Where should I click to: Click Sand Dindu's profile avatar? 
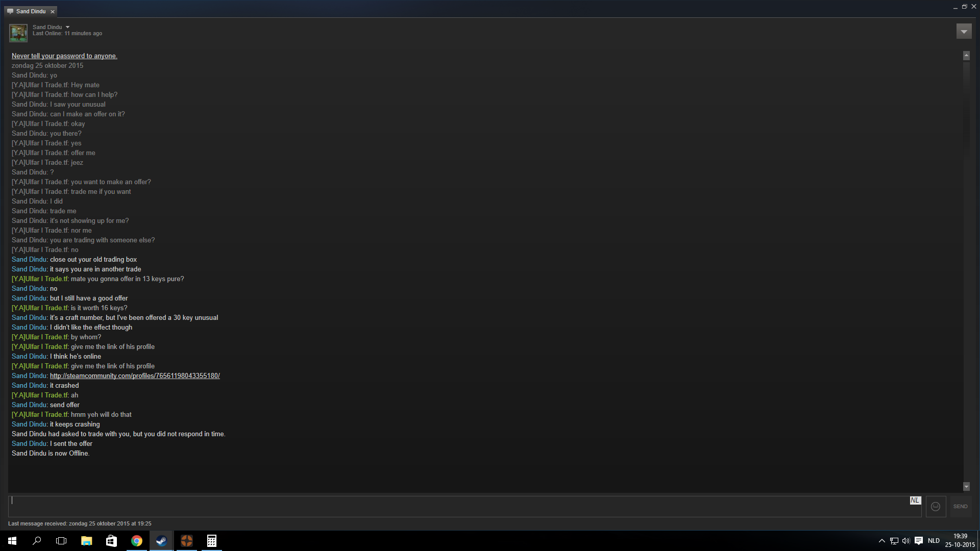[x=18, y=33]
